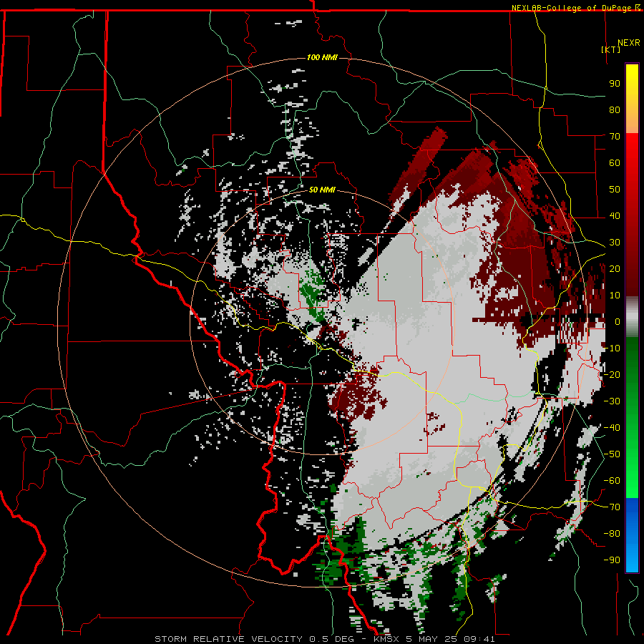Select the positive 20 scale value
This screenshot has height=644, width=644.
click(x=615, y=269)
